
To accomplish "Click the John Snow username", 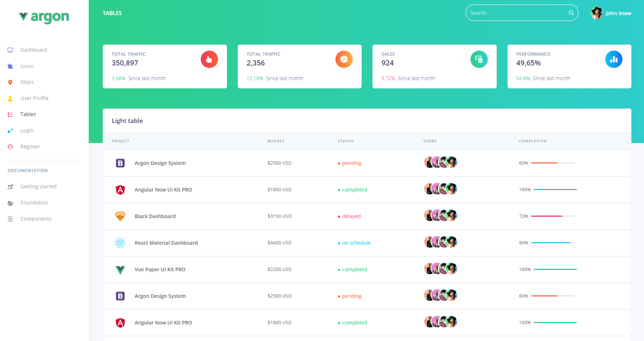I will [x=618, y=13].
